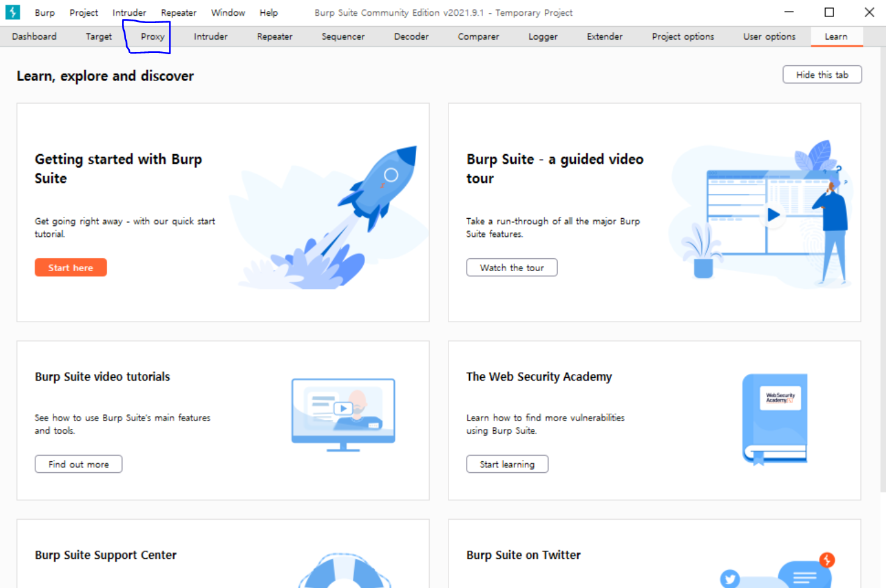The width and height of the screenshot is (886, 588).
Task: Open the Intruder menu in menu bar
Action: pos(129,13)
